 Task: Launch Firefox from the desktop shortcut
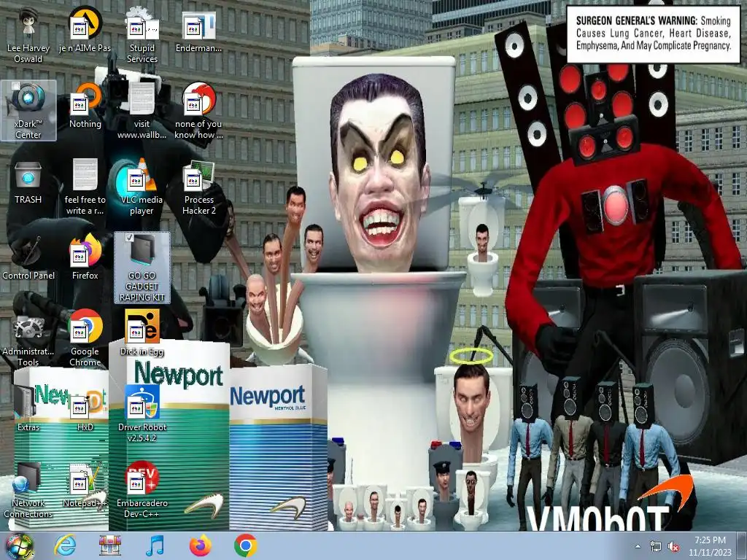pyautogui.click(x=85, y=257)
